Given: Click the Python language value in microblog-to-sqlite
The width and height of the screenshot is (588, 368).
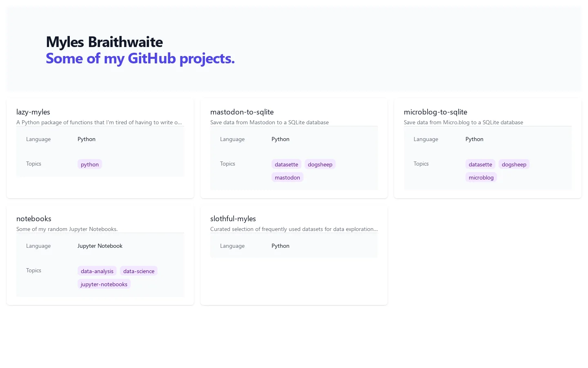Looking at the screenshot, I should click(x=474, y=139).
